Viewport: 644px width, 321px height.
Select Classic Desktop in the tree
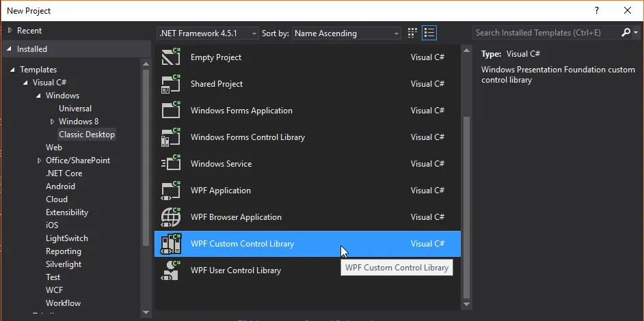point(87,135)
